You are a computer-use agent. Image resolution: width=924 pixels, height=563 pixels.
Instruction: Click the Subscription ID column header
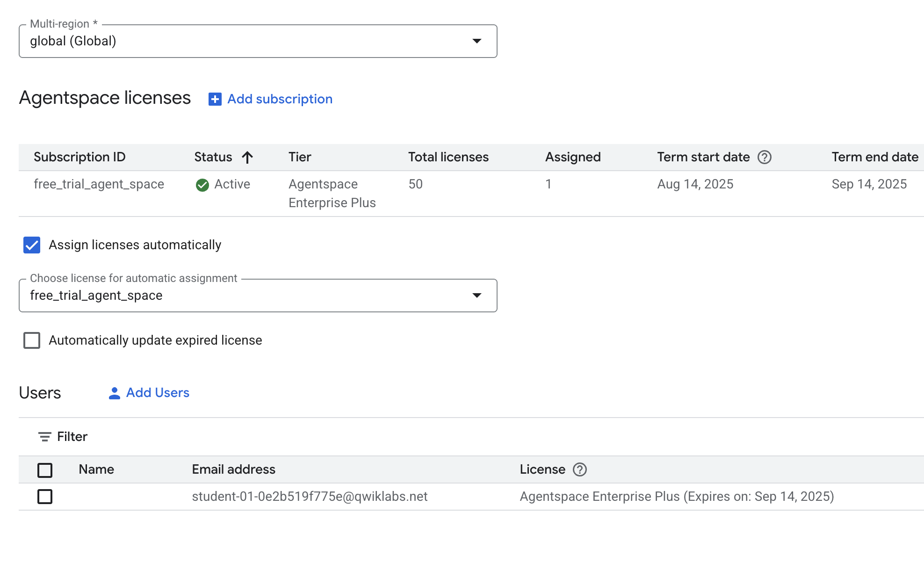pos(79,157)
